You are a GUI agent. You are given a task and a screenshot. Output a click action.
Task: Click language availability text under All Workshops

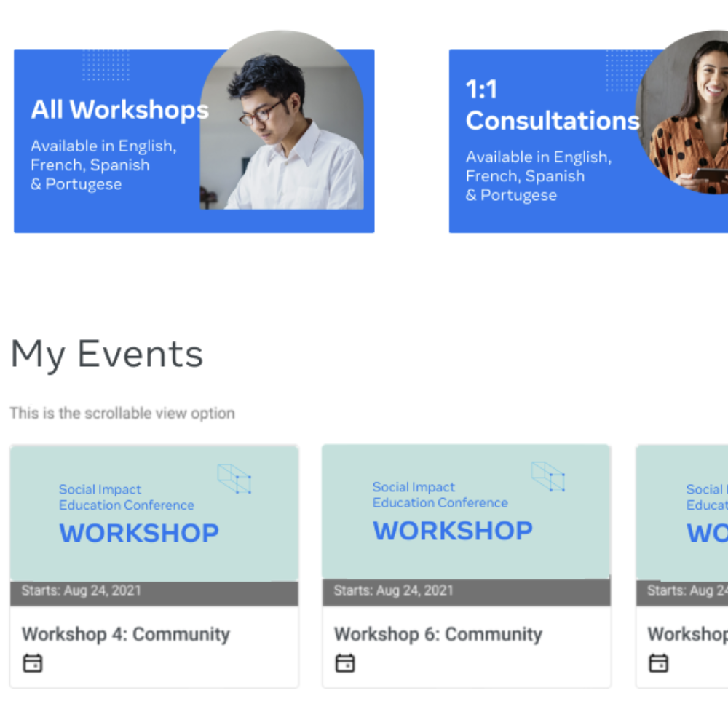pyautogui.click(x=103, y=165)
